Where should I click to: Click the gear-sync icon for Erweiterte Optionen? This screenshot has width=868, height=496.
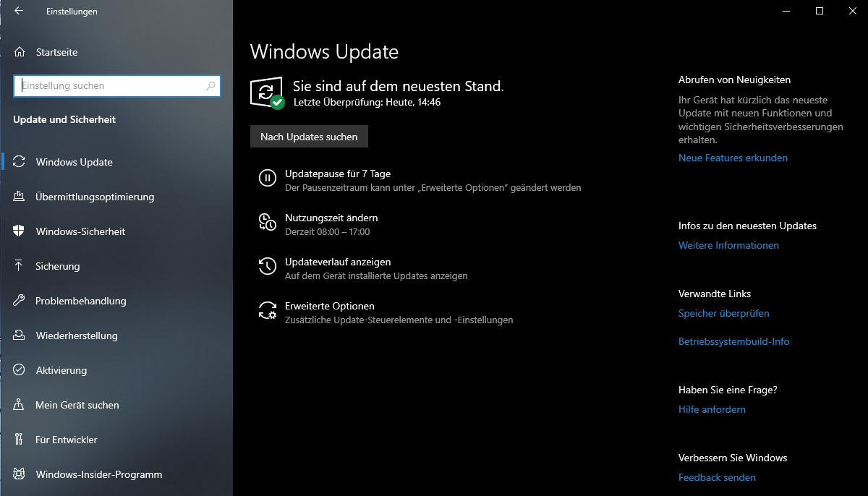click(x=268, y=310)
